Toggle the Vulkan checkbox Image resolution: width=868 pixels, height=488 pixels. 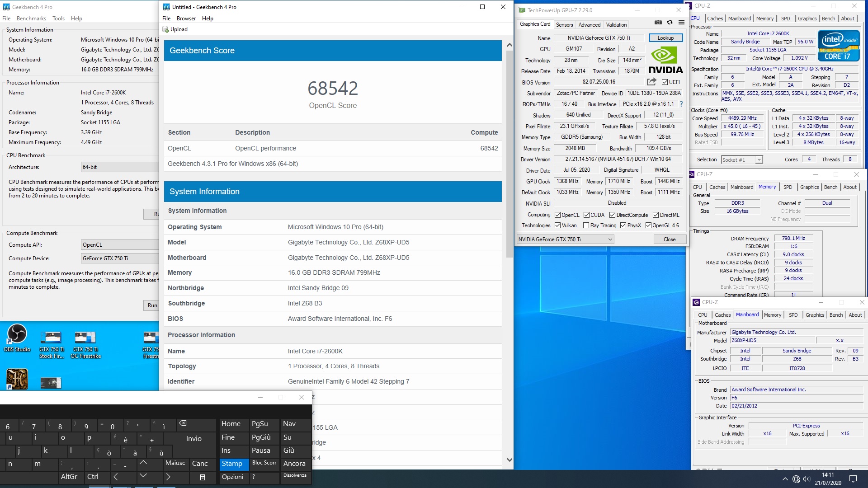557,225
